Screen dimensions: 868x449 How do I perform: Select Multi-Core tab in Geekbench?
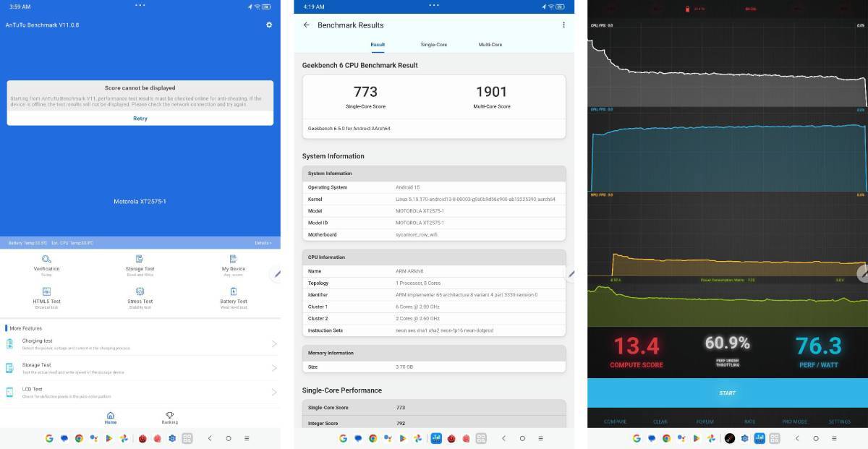(x=490, y=45)
